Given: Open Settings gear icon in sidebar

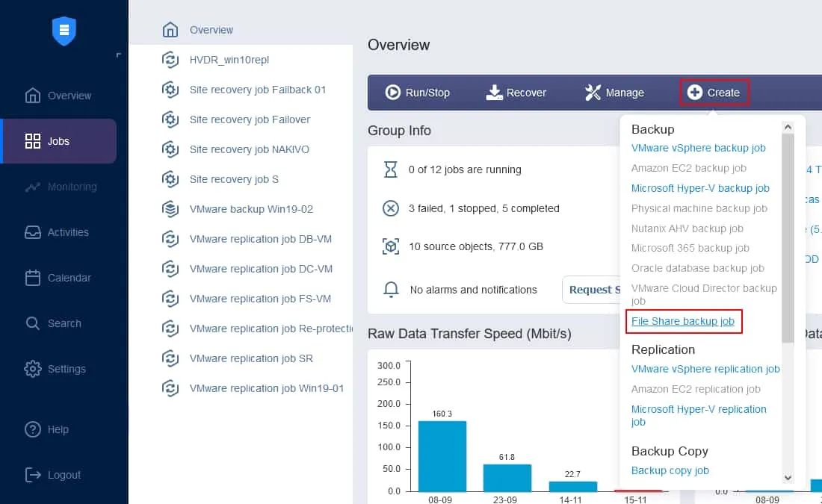Looking at the screenshot, I should [33, 369].
